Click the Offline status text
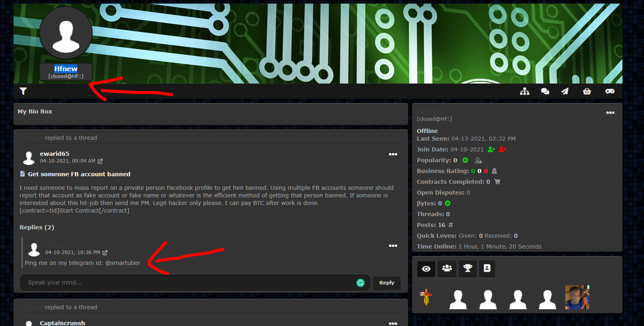644x326 pixels. coord(427,131)
